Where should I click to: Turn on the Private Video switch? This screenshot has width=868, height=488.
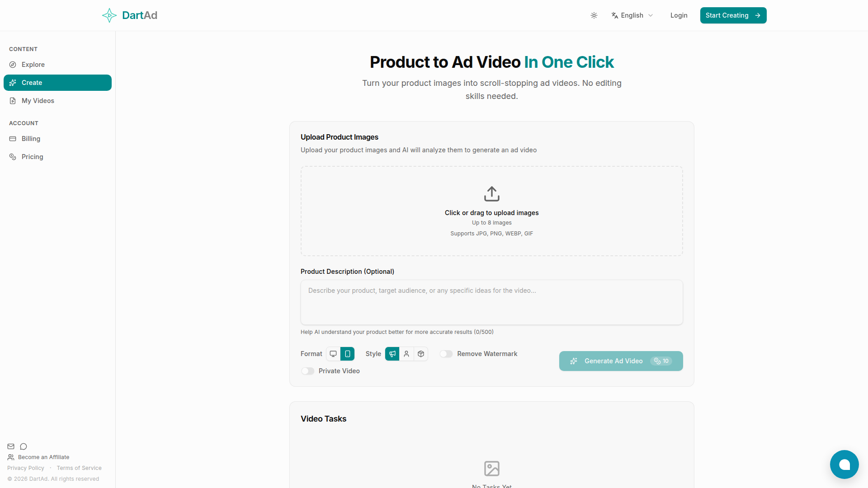tap(308, 371)
